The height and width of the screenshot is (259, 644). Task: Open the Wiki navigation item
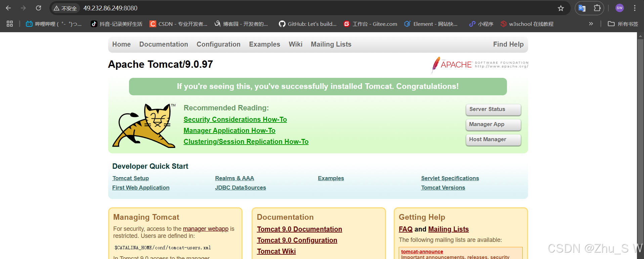pos(296,44)
